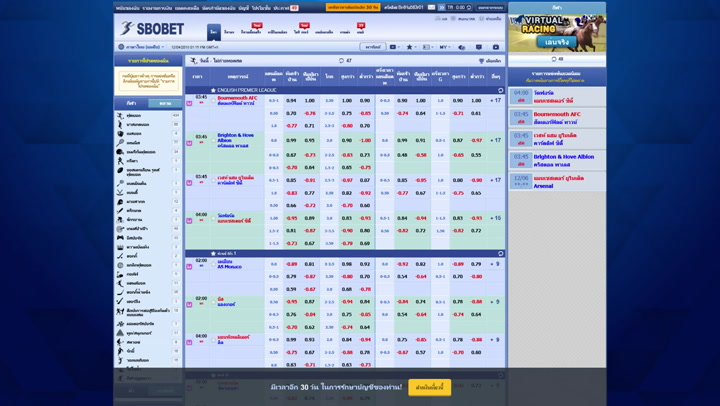Select the rugby ball icon in sports list
Screen dimensions: 720x406
pyautogui.click(x=120, y=170)
